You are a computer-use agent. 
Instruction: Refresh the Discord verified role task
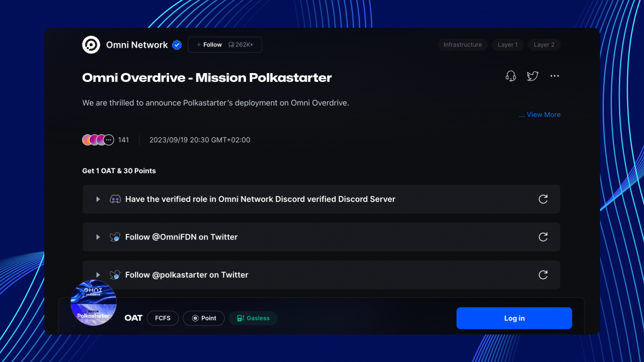[543, 199]
